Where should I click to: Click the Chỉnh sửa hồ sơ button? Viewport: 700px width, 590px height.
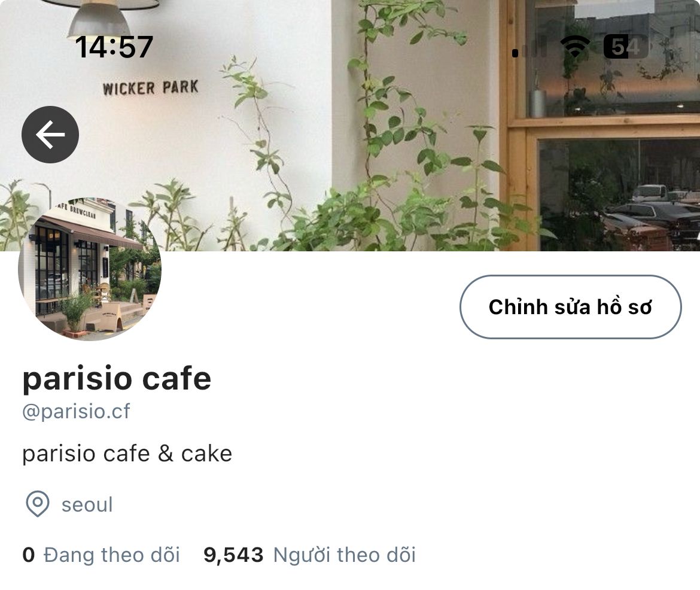[571, 307]
